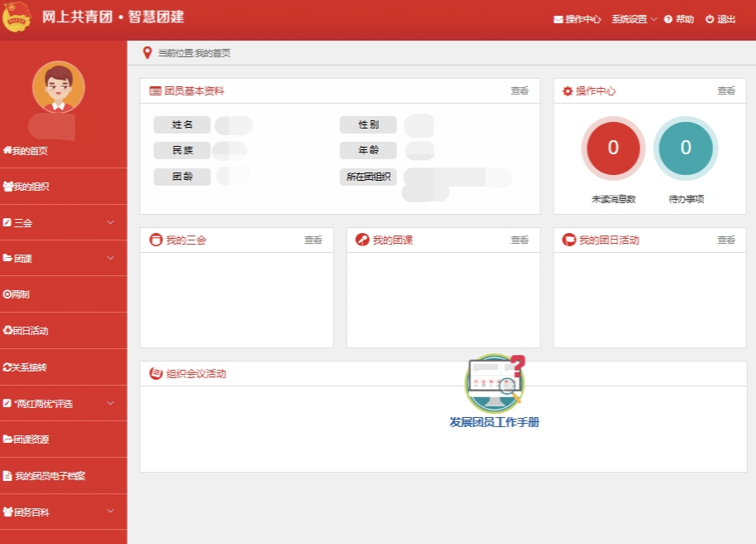Click the Youth League emblem logo

tap(17, 17)
